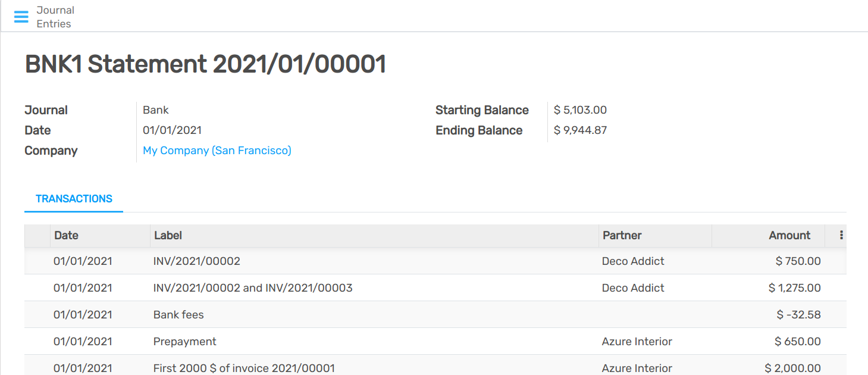Click the Journal field value Bank
868x375 pixels.
point(156,110)
